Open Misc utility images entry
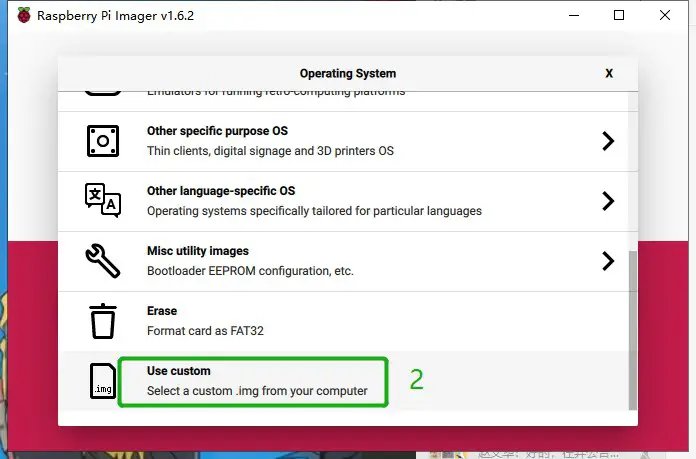Screen dimensions: 696x459 [x=344, y=261]
